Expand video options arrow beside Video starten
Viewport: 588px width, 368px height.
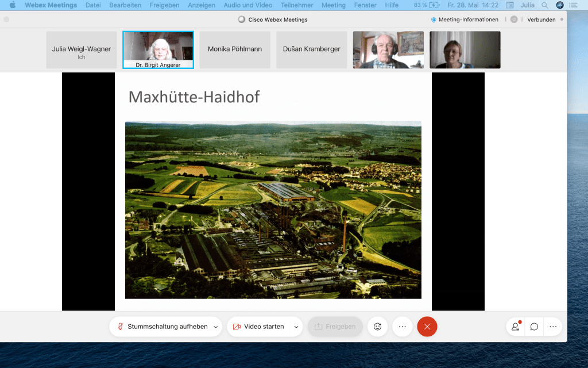point(296,327)
